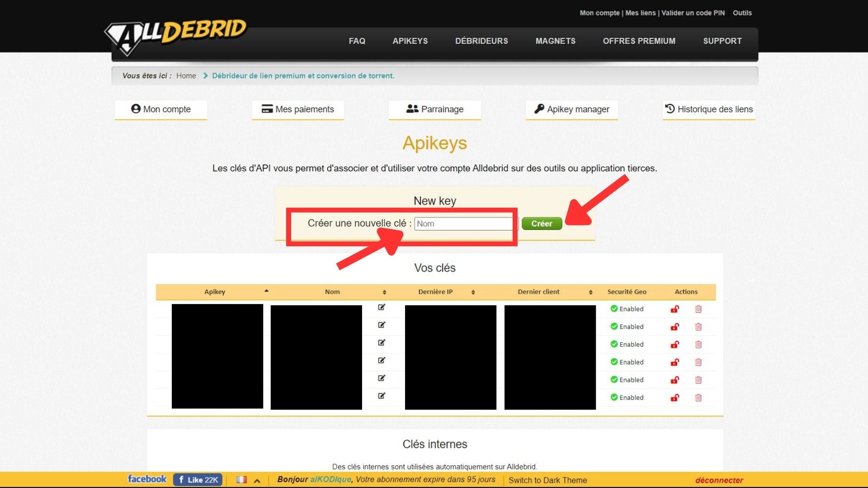Click the edit pencil icon on the first key row

[x=382, y=307]
